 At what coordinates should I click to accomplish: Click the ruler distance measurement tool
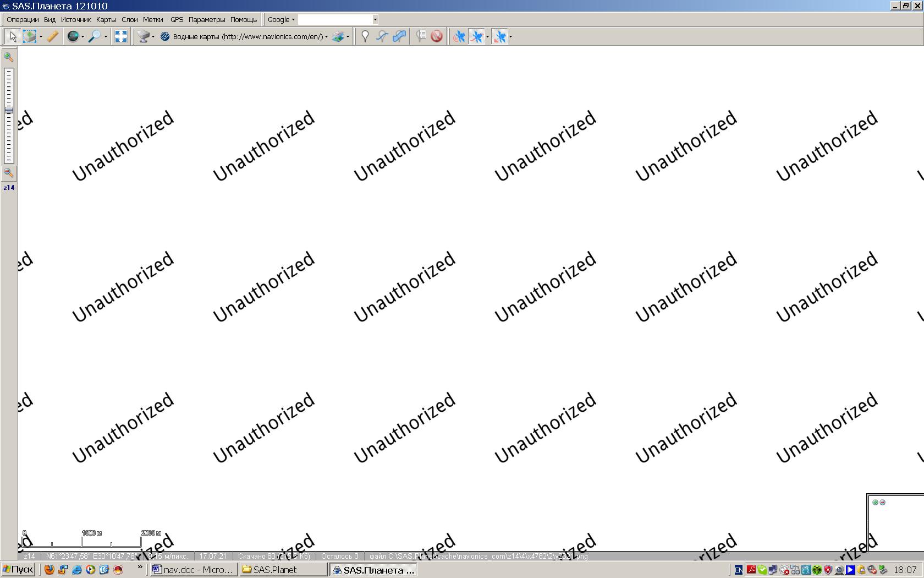[52, 37]
